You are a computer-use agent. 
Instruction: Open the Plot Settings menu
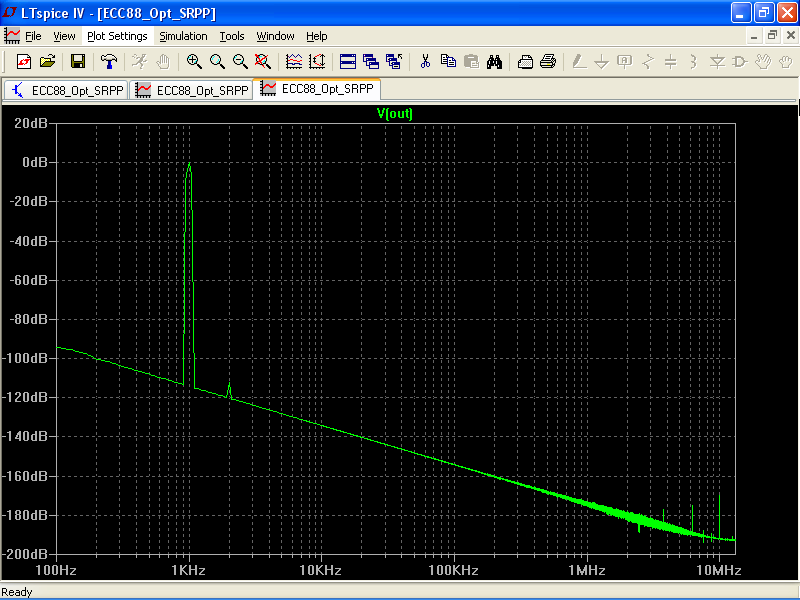117,36
